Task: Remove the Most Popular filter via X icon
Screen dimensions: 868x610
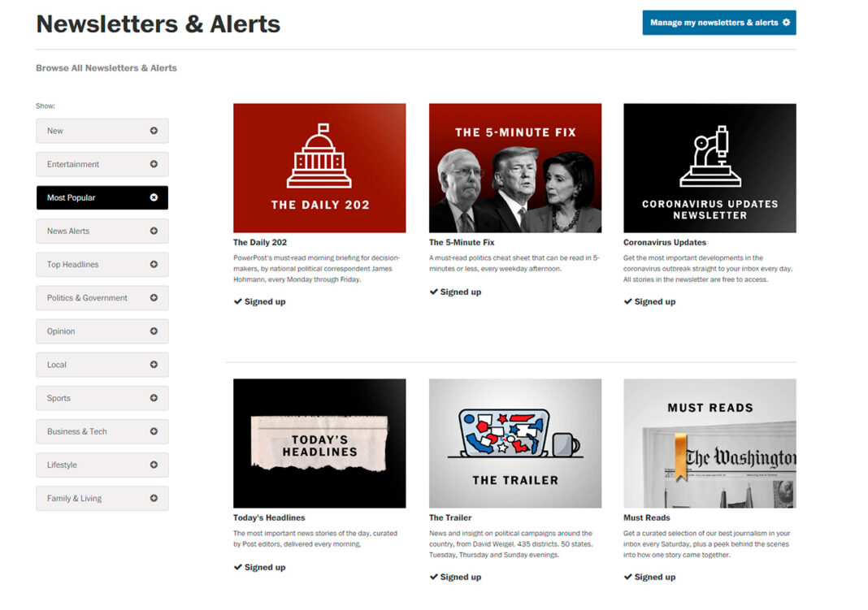Action: click(154, 197)
